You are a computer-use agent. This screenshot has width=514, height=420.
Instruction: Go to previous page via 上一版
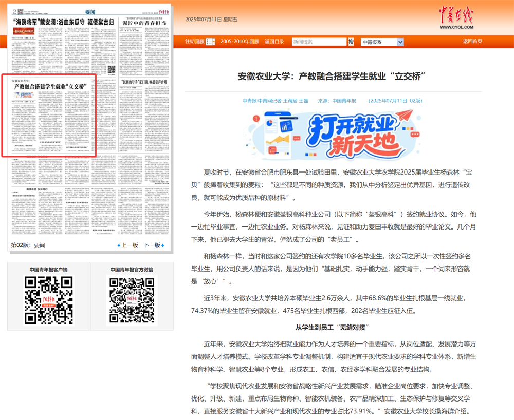point(129,245)
